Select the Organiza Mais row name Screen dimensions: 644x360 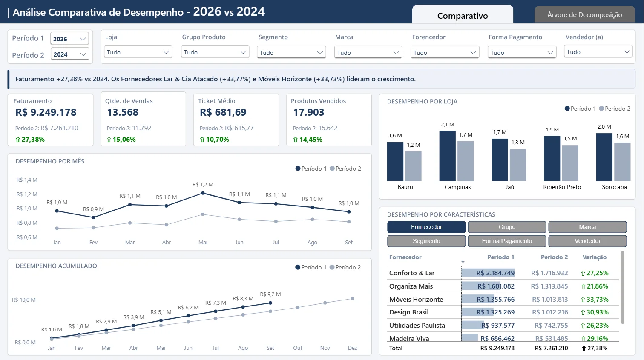411,286
